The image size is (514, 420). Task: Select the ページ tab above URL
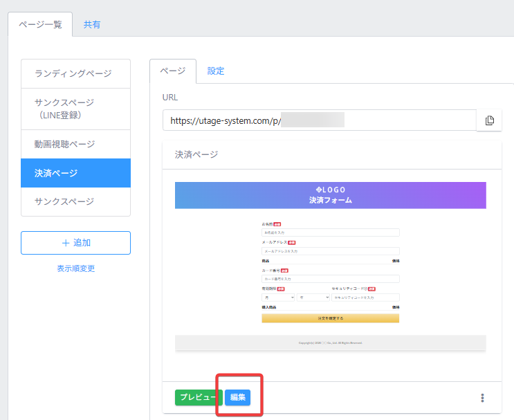coord(173,71)
